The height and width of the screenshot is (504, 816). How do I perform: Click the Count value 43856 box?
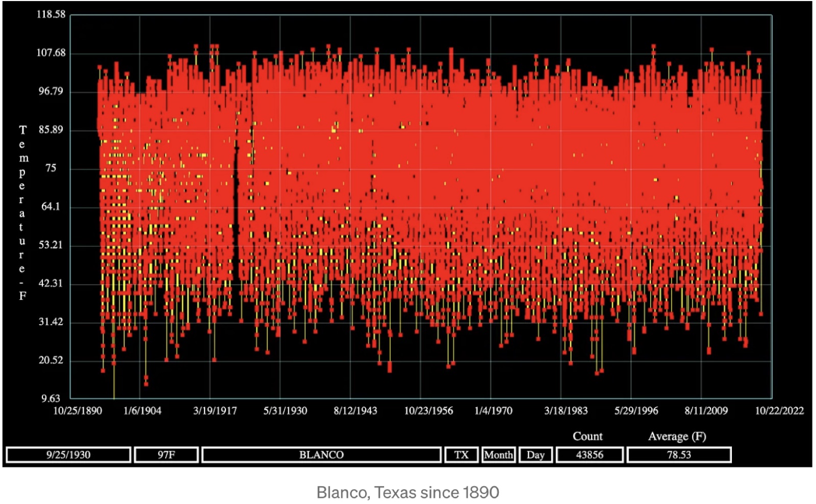590,455
